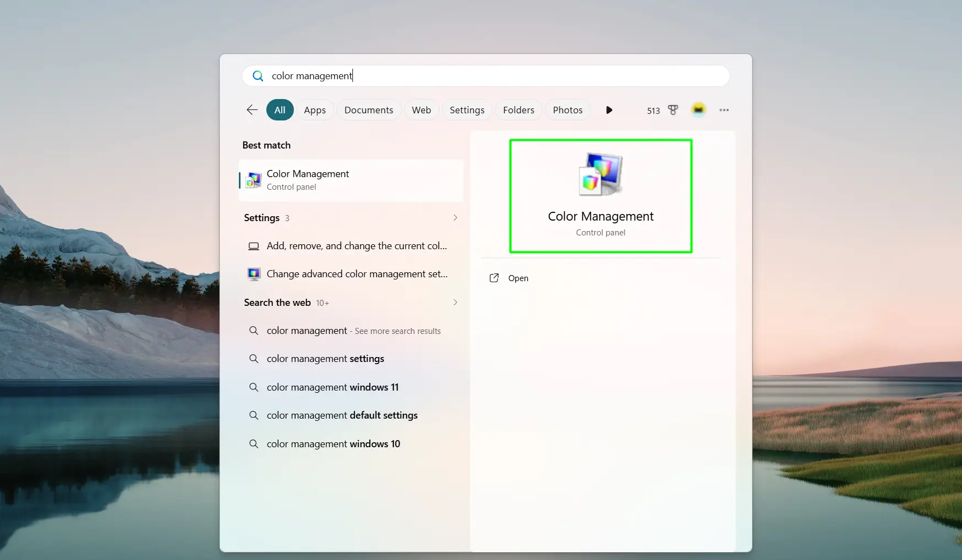Switch to the Photos filter tab

(567, 110)
